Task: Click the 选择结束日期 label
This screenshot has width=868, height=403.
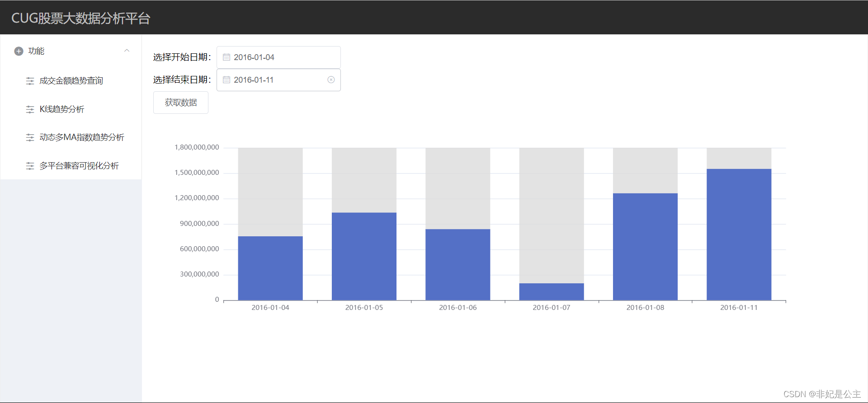Action: tap(182, 80)
